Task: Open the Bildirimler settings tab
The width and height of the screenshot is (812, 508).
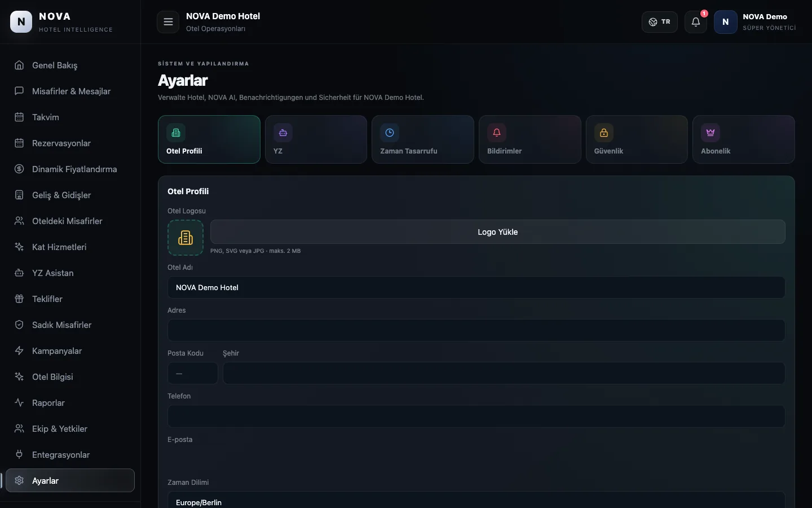Action: [x=530, y=139]
